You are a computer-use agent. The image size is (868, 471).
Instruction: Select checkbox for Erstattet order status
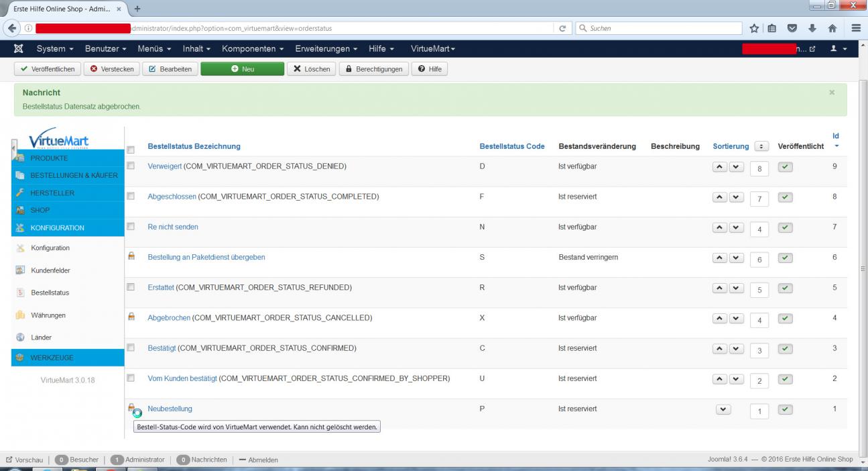[131, 287]
